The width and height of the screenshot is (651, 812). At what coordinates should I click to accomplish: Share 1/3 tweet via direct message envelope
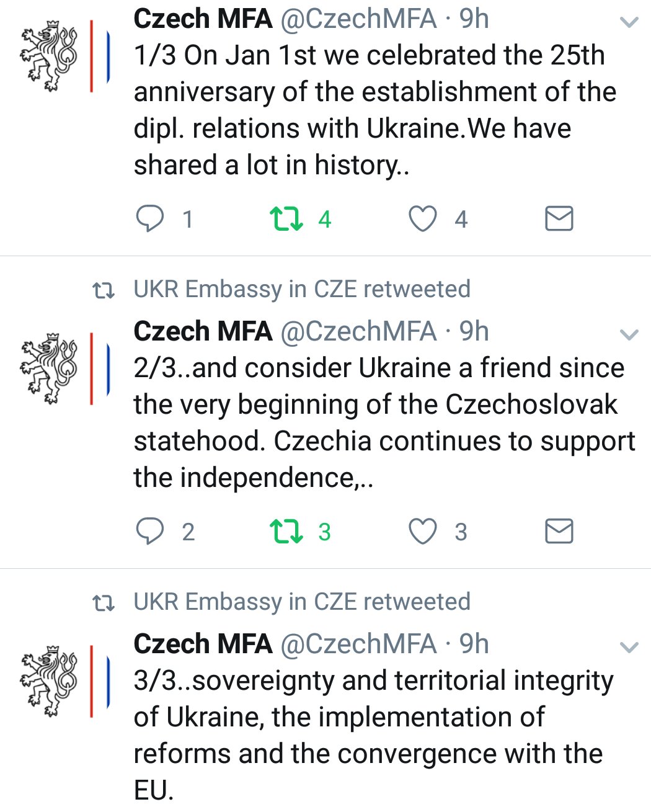[x=559, y=219]
